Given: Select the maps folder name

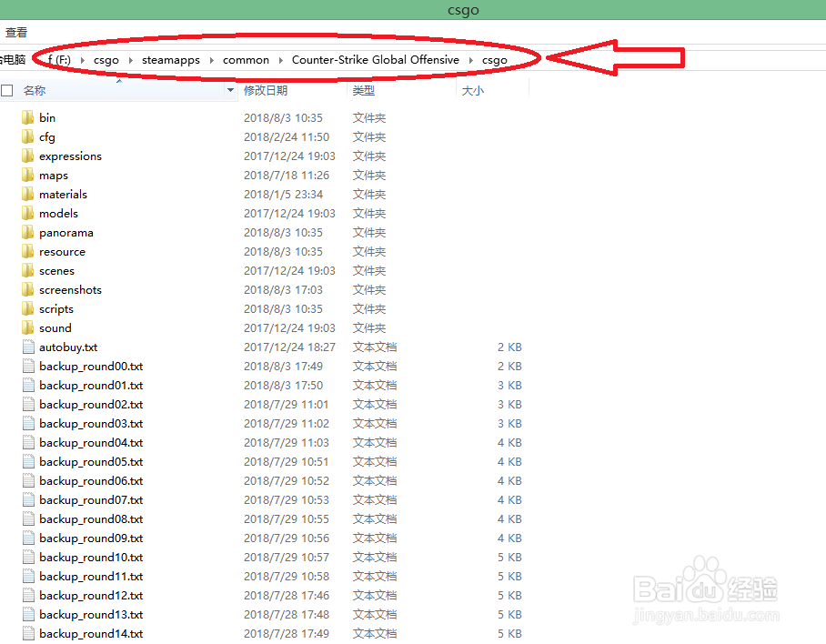Looking at the screenshot, I should click(x=53, y=176).
